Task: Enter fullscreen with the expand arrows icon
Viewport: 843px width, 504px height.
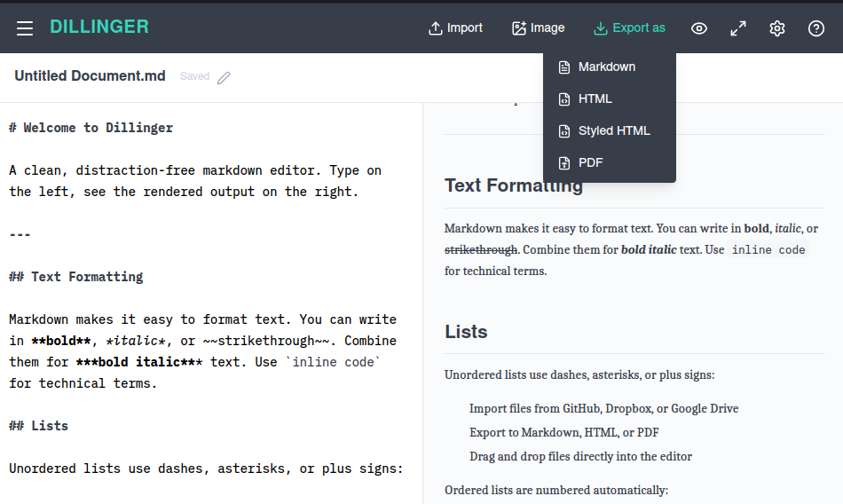Action: click(738, 28)
